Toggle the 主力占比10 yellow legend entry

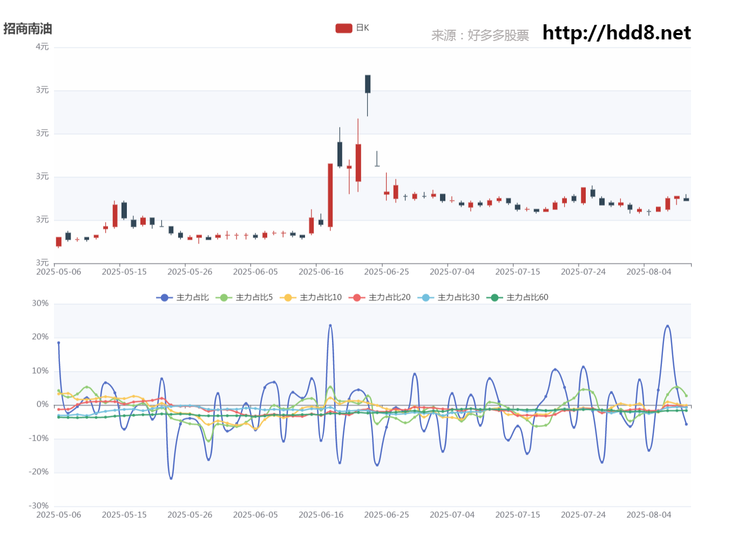(310, 298)
